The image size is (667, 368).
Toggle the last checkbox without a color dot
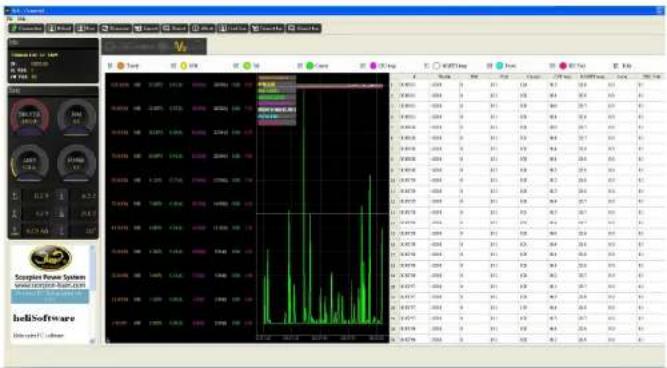616,66
